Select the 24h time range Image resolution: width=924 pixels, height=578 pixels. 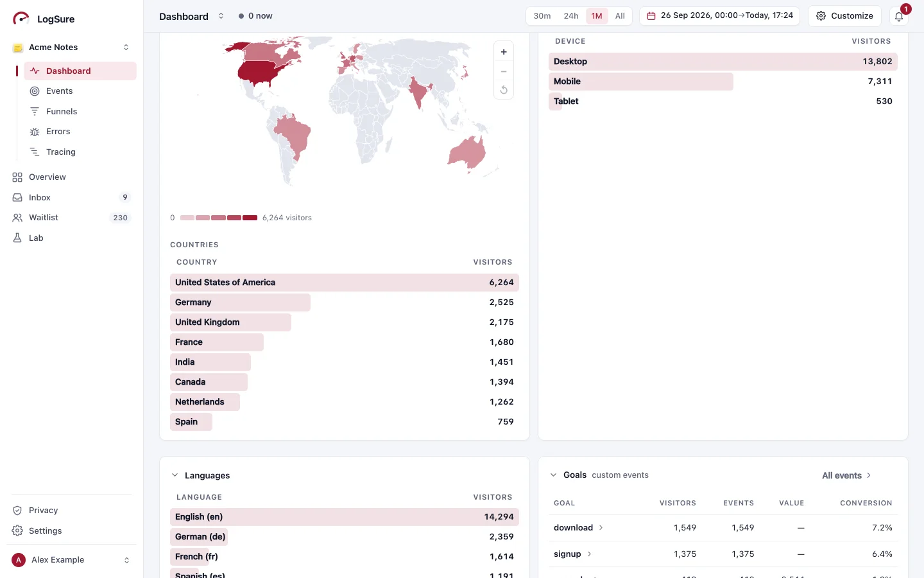[571, 16]
